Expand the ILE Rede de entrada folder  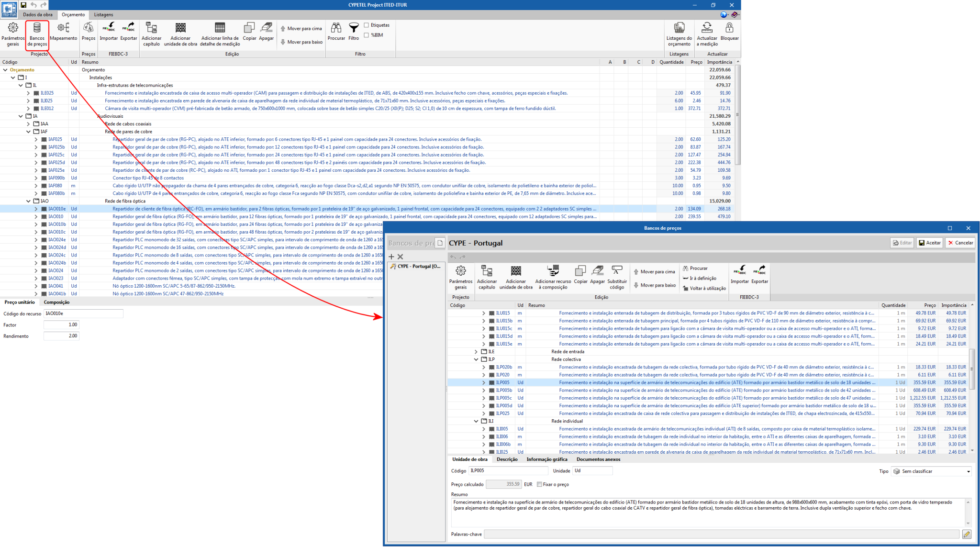point(476,352)
